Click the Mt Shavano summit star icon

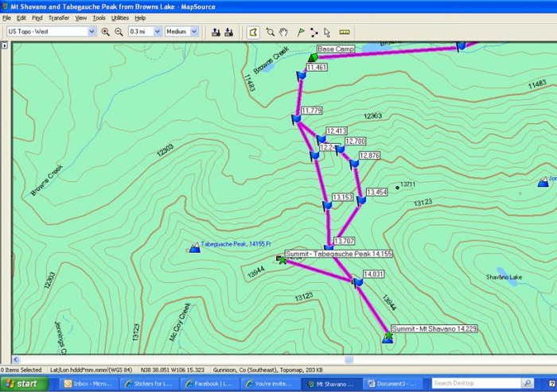click(388, 336)
